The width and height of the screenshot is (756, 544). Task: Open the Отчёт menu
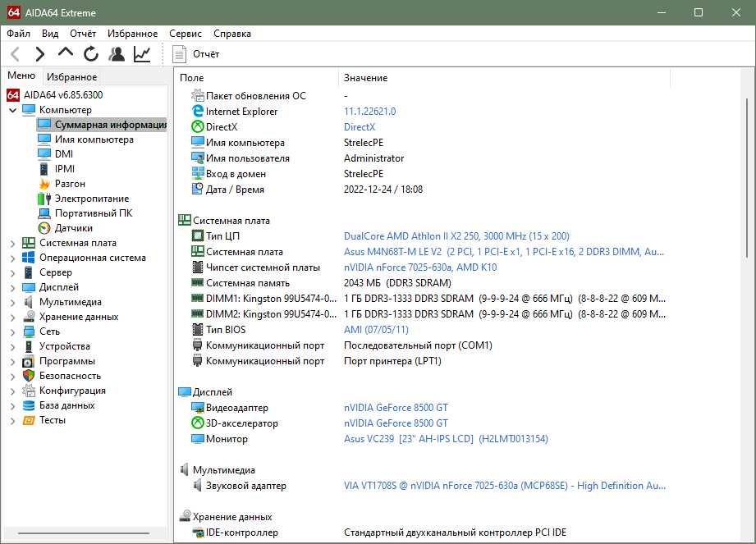click(x=83, y=34)
